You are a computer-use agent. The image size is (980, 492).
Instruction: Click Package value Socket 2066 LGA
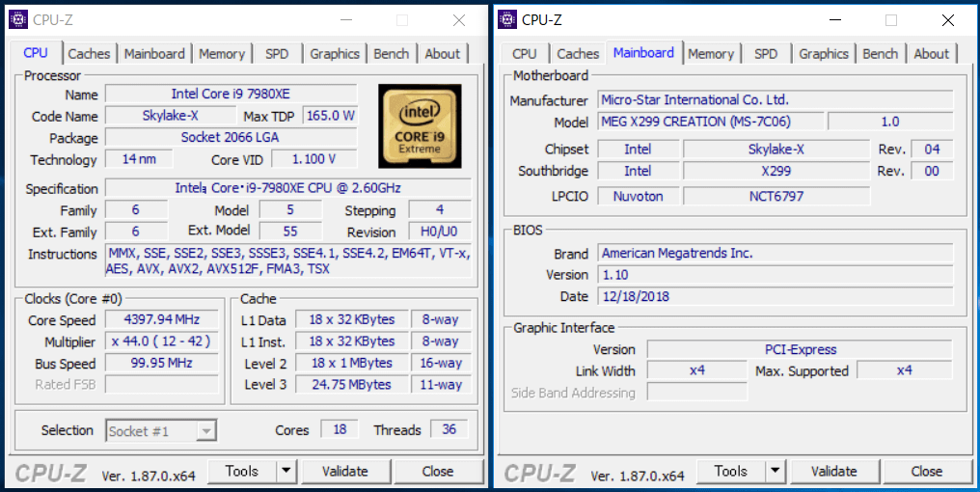(x=231, y=137)
